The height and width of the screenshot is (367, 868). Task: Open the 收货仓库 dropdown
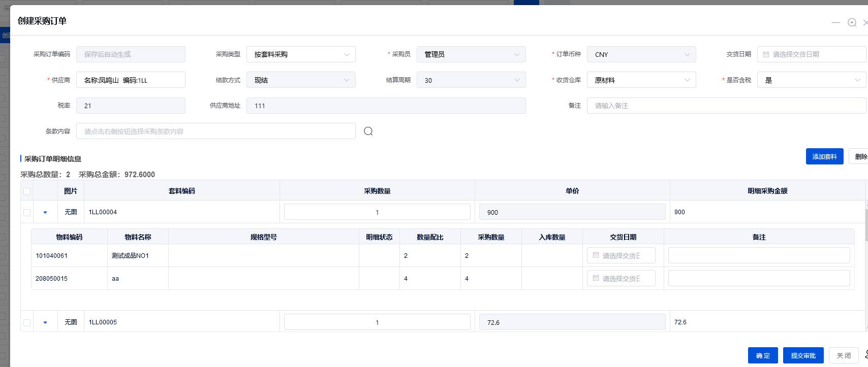click(641, 80)
